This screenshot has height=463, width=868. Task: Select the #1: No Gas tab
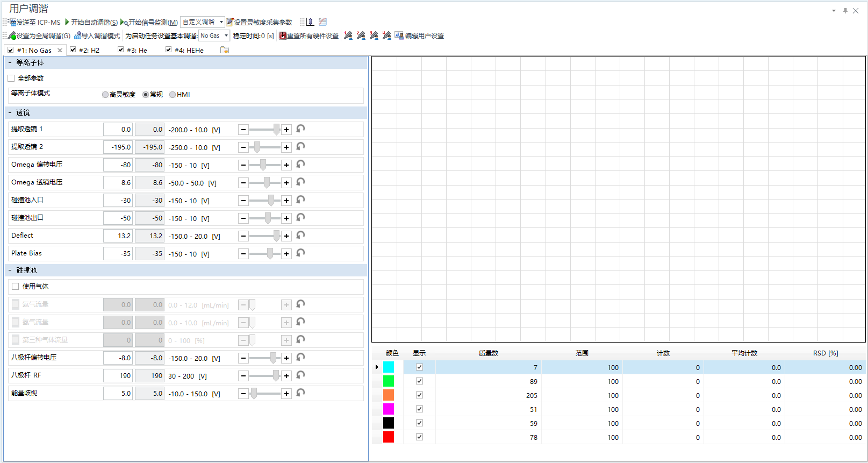coord(34,50)
